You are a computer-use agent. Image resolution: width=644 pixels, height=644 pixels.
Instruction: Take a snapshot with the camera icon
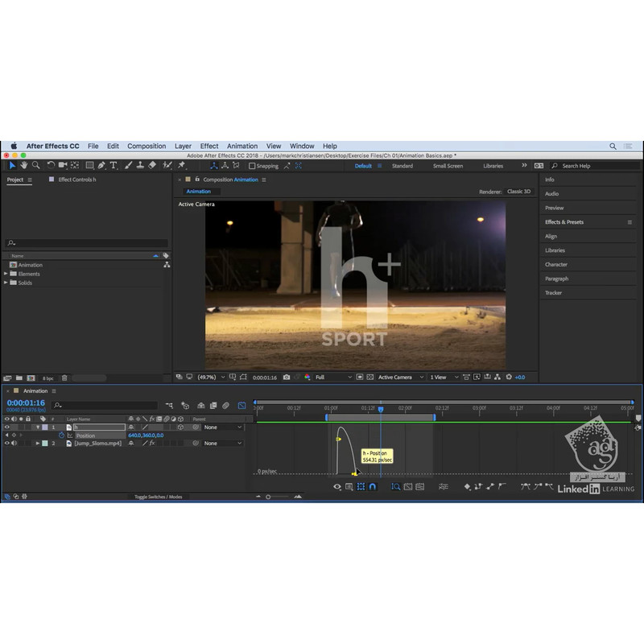pyautogui.click(x=287, y=377)
